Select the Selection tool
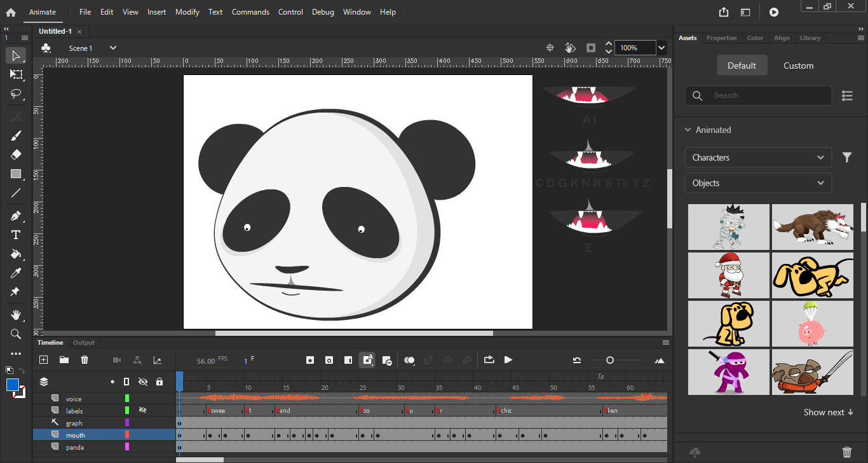 click(16, 55)
